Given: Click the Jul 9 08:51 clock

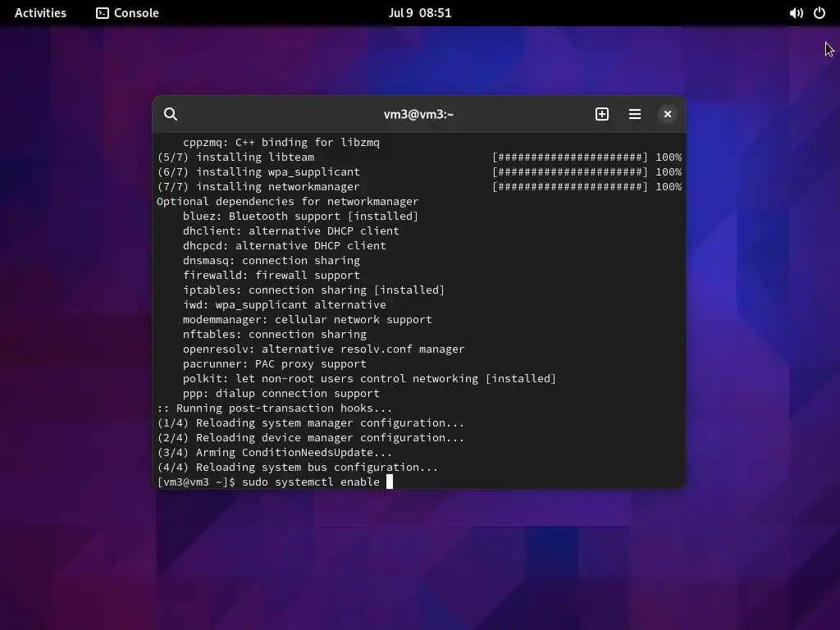Looking at the screenshot, I should click(x=420, y=13).
